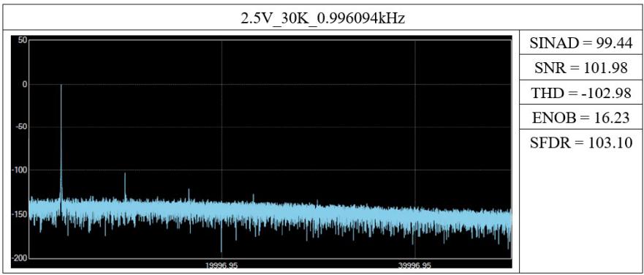Select the SINAD = 99.44 cell
The image size is (644, 275).
click(x=580, y=43)
